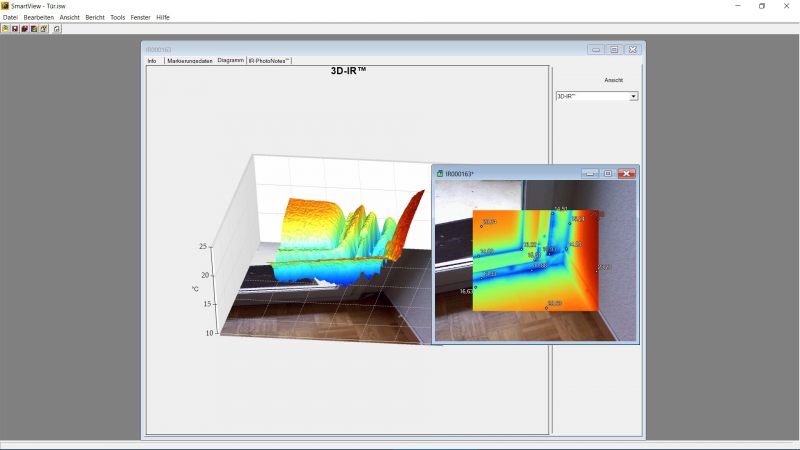Click the rightmost white toolbar icon
Screen dimensions: 800x450
coord(57,29)
